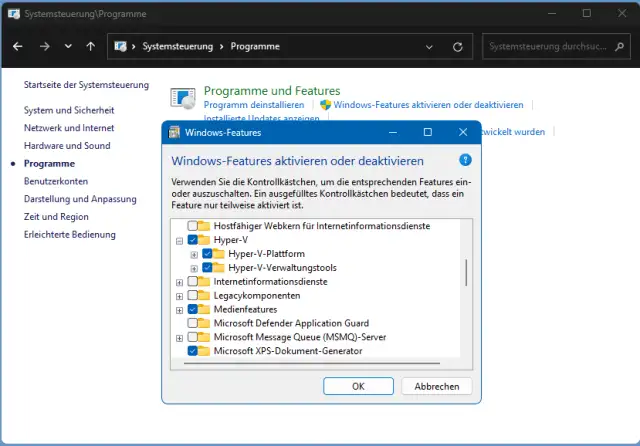640x446 pixels.
Task: Expand the Medienfeatures node
Action: [x=179, y=310]
